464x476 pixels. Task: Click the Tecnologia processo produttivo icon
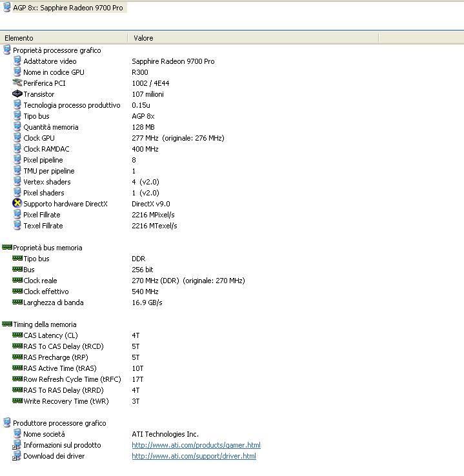[17, 104]
